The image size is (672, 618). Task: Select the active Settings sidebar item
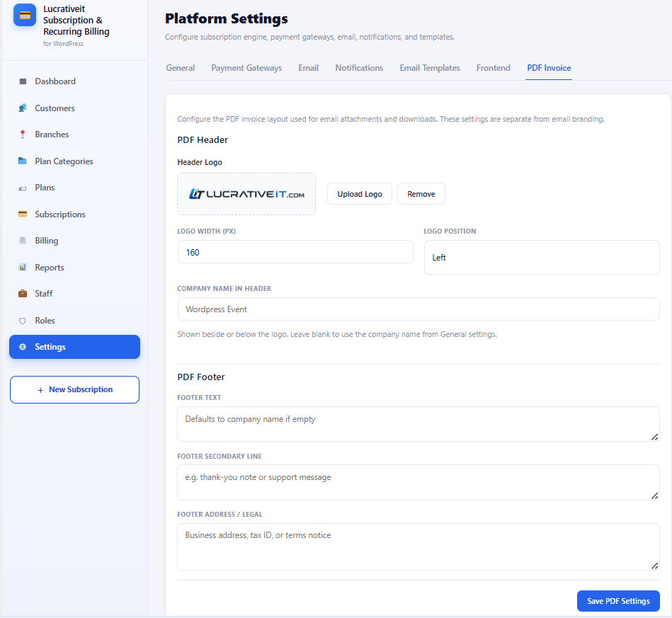(74, 347)
